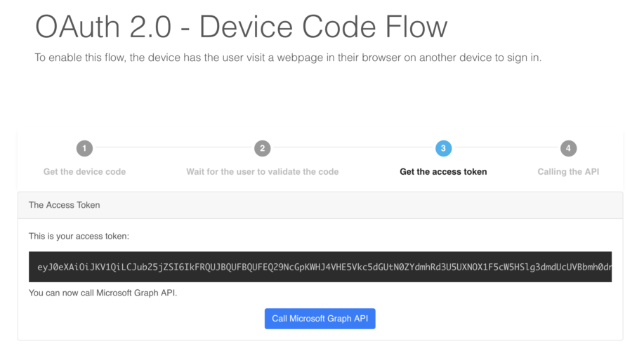Click the Call Microsoft Graph API button
This screenshot has width=644, height=358.
tap(320, 319)
